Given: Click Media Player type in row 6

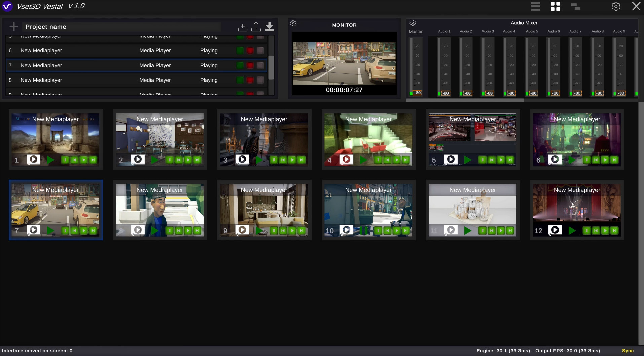Looking at the screenshot, I should pyautogui.click(x=155, y=50).
